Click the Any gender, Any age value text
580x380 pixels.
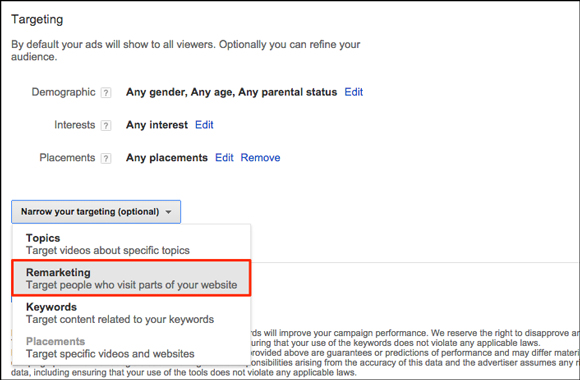click(x=232, y=92)
